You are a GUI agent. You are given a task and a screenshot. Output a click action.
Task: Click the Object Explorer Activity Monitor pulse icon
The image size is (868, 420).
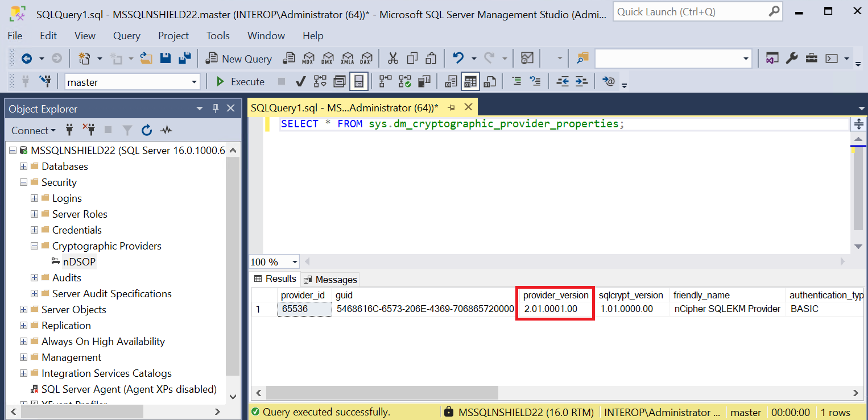coord(166,130)
